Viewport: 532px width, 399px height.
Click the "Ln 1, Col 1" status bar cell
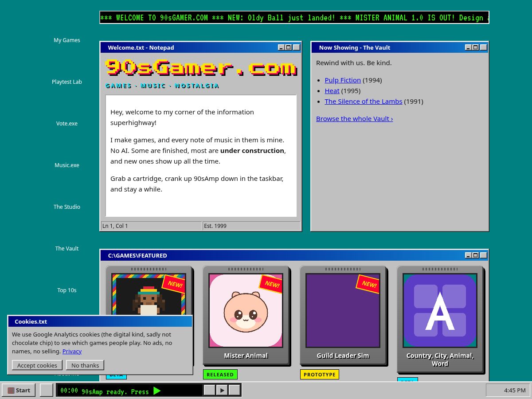[x=151, y=226]
